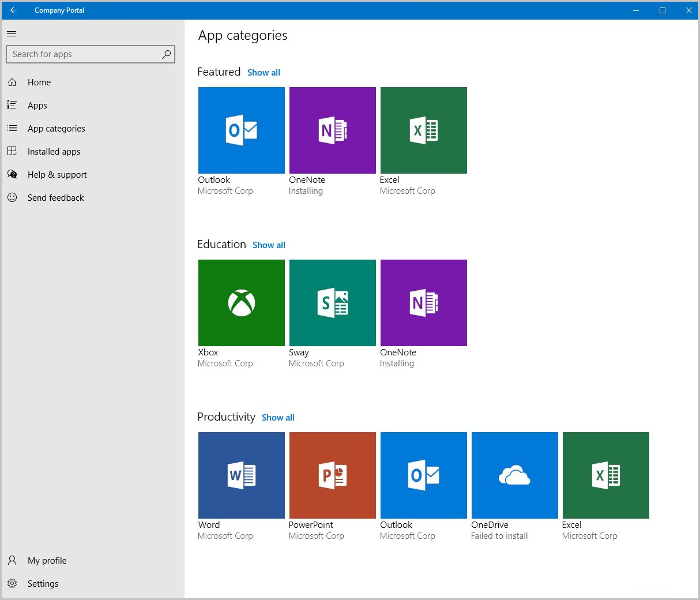Open Installed apps from the sidebar
Image resolution: width=700 pixels, height=600 pixels.
point(54,152)
